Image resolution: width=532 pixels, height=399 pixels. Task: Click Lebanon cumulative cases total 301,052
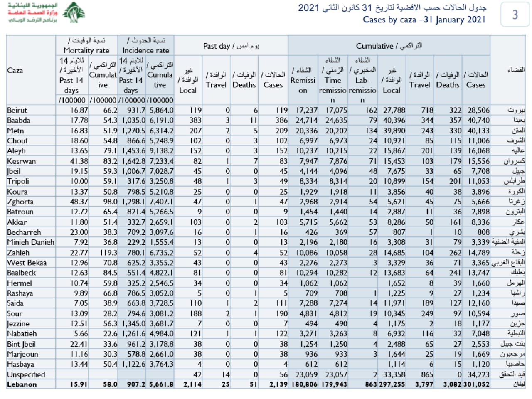click(476, 384)
